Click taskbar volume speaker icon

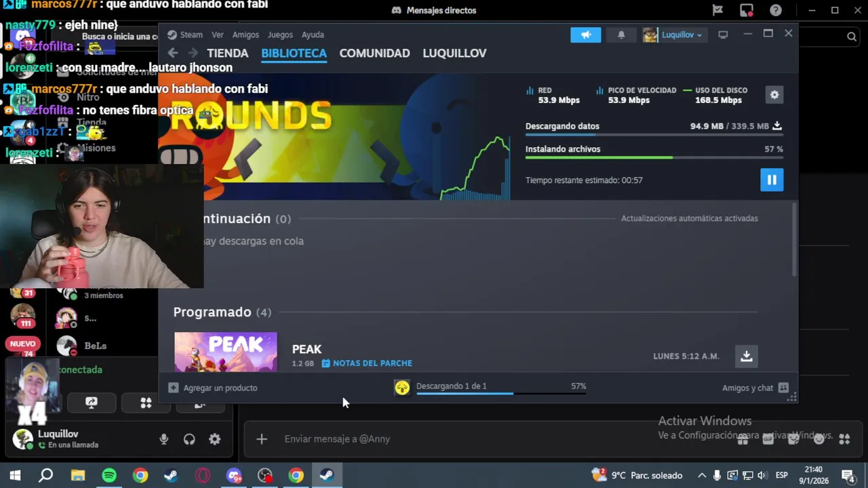coord(762,475)
